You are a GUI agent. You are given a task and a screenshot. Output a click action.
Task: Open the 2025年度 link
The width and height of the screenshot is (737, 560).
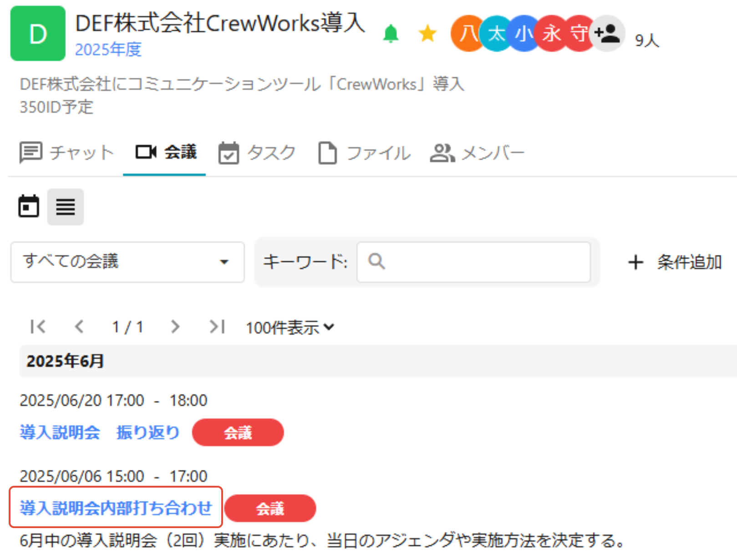pyautogui.click(x=108, y=49)
